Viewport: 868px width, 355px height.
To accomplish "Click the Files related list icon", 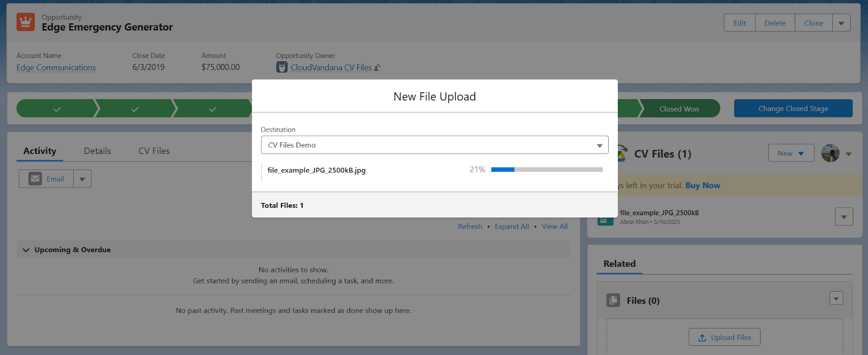I will pyautogui.click(x=613, y=300).
